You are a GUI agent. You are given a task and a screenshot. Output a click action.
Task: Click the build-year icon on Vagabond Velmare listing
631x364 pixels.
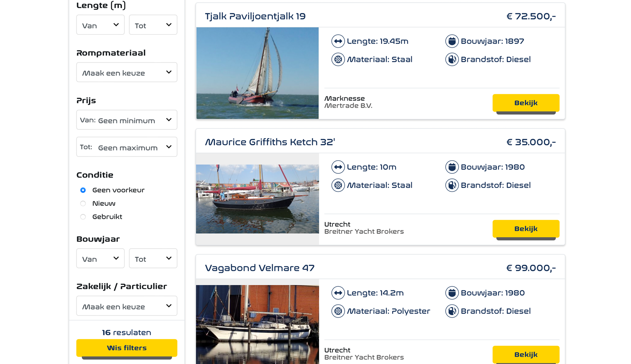[452, 293]
